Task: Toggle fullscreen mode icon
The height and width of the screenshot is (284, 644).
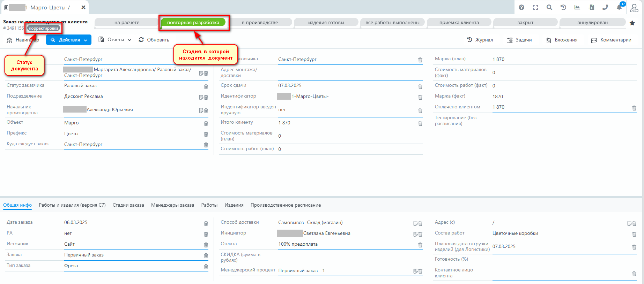Action: pyautogui.click(x=535, y=7)
